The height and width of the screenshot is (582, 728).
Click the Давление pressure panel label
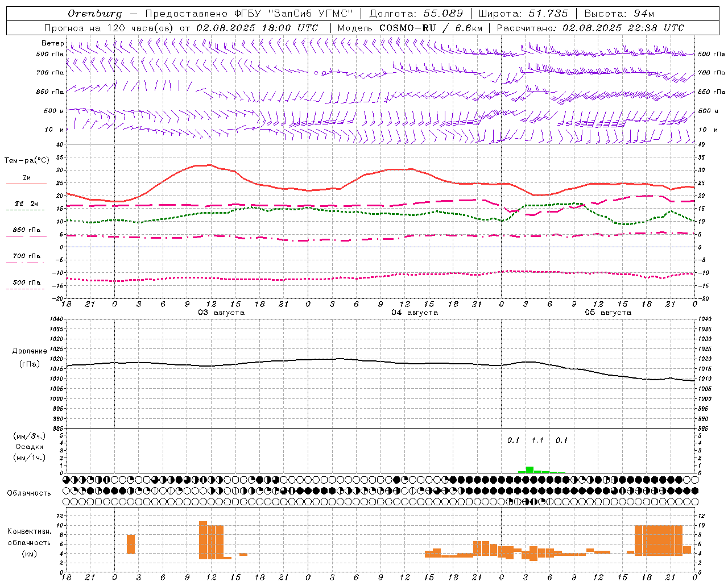30,351
